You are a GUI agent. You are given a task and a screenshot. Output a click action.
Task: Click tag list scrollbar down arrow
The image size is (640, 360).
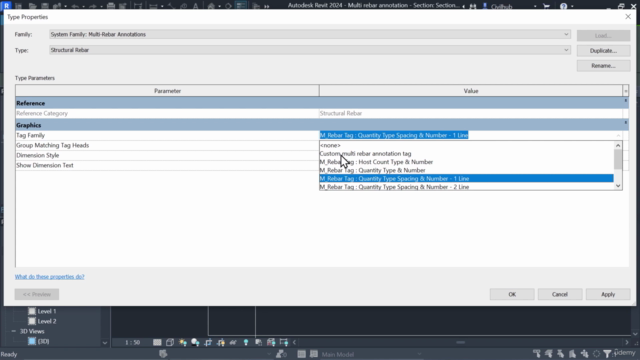click(618, 186)
